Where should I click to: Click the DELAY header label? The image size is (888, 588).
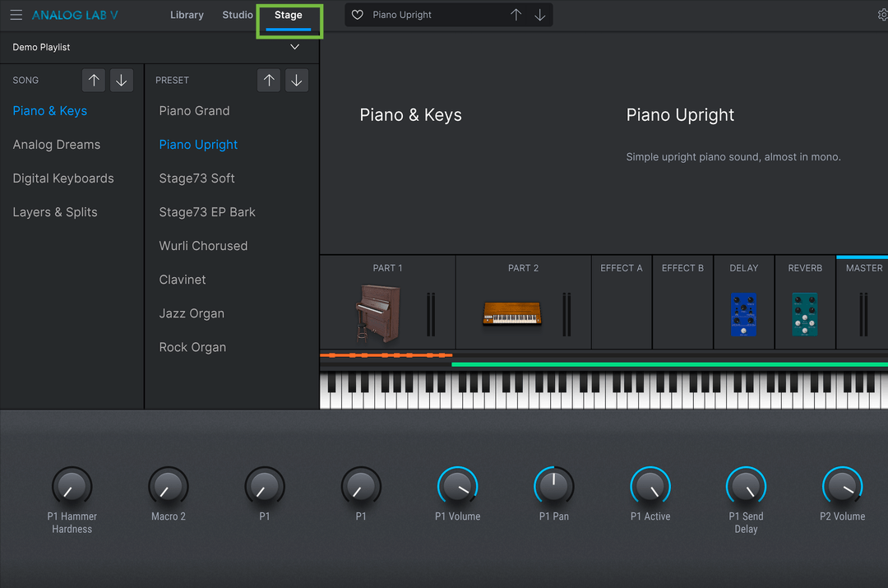pyautogui.click(x=743, y=268)
